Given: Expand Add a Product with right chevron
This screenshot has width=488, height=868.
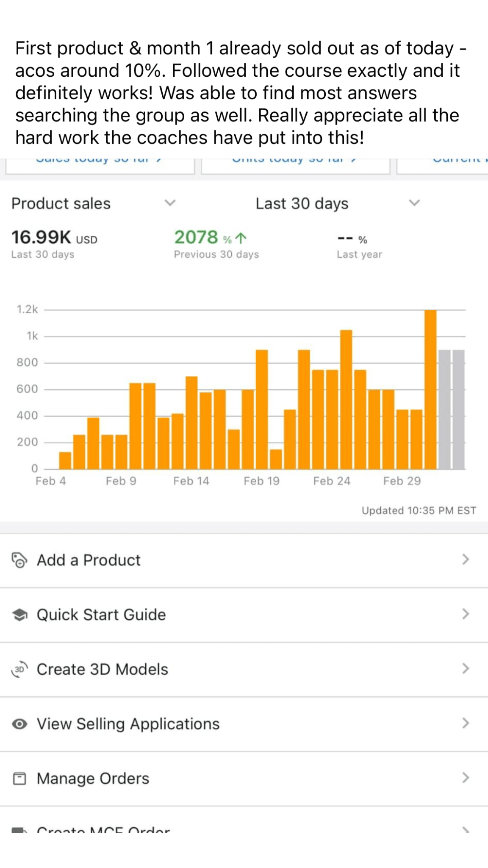Looking at the screenshot, I should pos(466,559).
